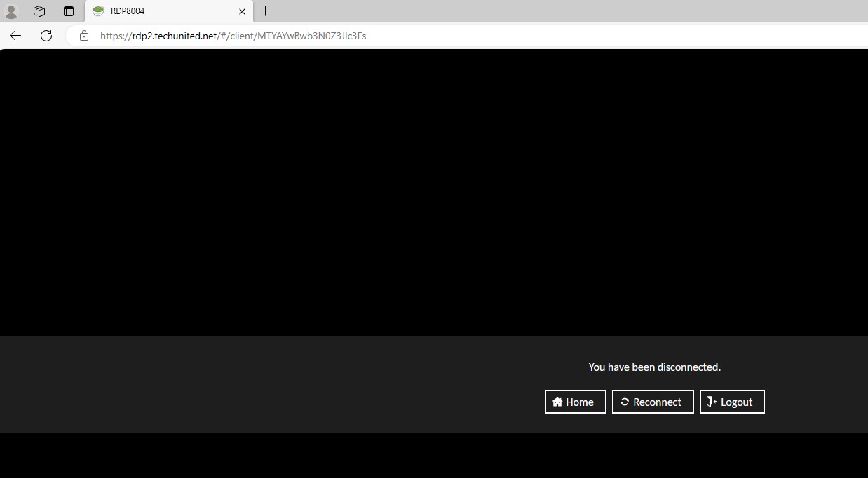This screenshot has height=478, width=868.
Task: Click the green favicon on RDP8004 tab
Action: tap(98, 11)
